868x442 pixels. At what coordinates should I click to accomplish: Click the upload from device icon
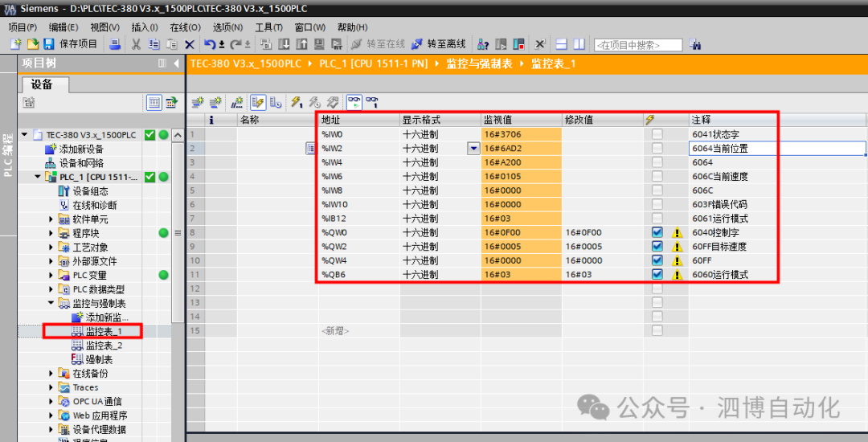tap(301, 44)
